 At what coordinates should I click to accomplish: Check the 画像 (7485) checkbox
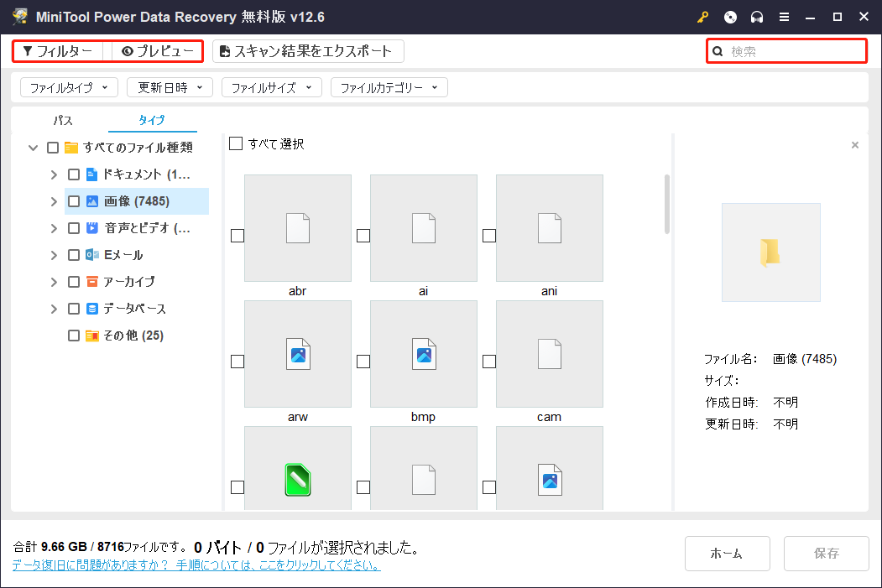click(73, 200)
